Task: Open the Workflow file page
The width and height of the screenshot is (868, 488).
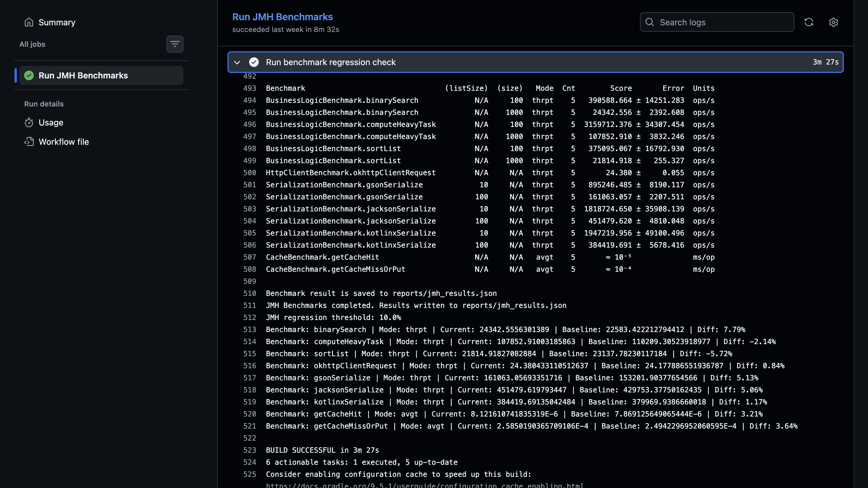Action: click(64, 142)
